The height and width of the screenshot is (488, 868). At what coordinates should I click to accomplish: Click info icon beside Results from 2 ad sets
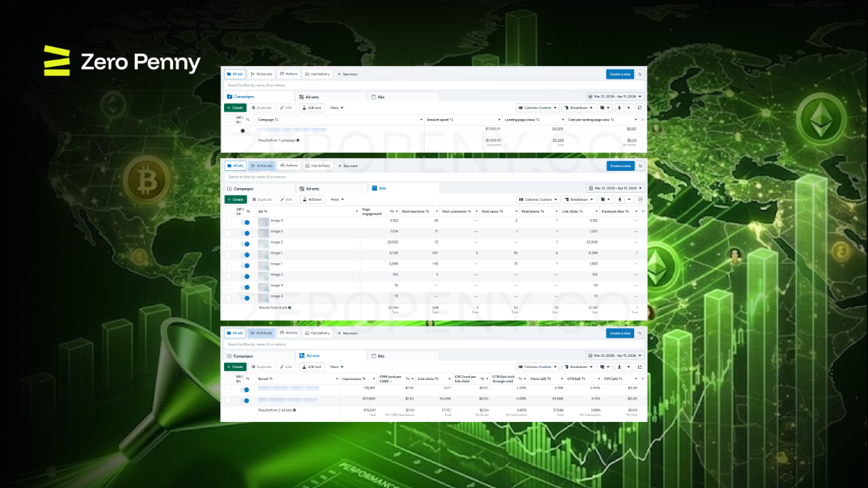(x=295, y=410)
